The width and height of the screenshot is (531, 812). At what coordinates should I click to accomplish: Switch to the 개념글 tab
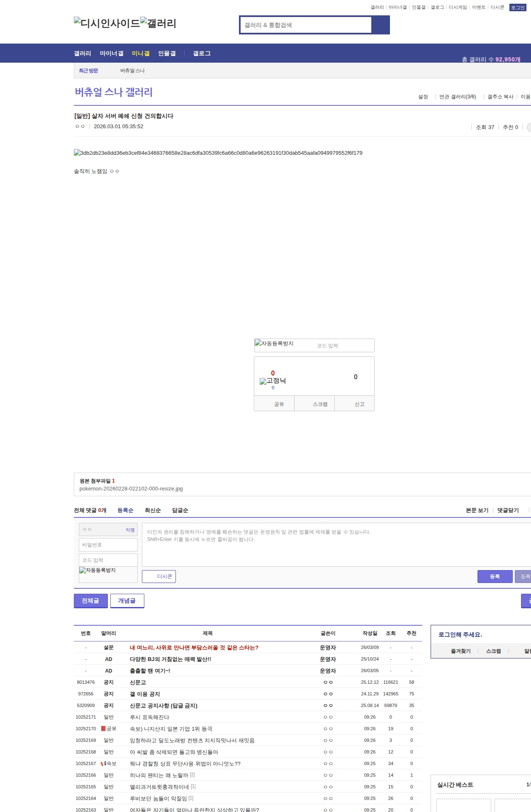click(x=127, y=600)
